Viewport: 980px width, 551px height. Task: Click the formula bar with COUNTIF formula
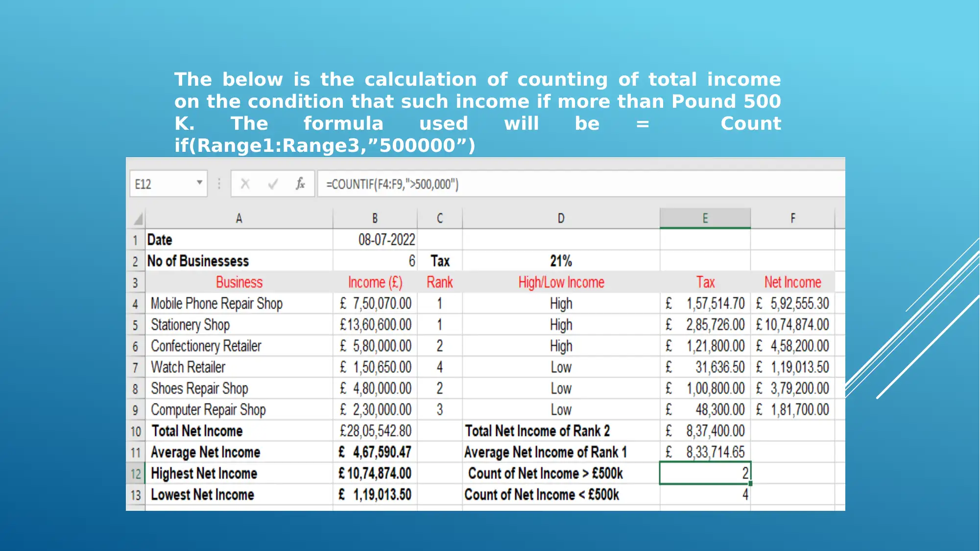[x=581, y=184]
